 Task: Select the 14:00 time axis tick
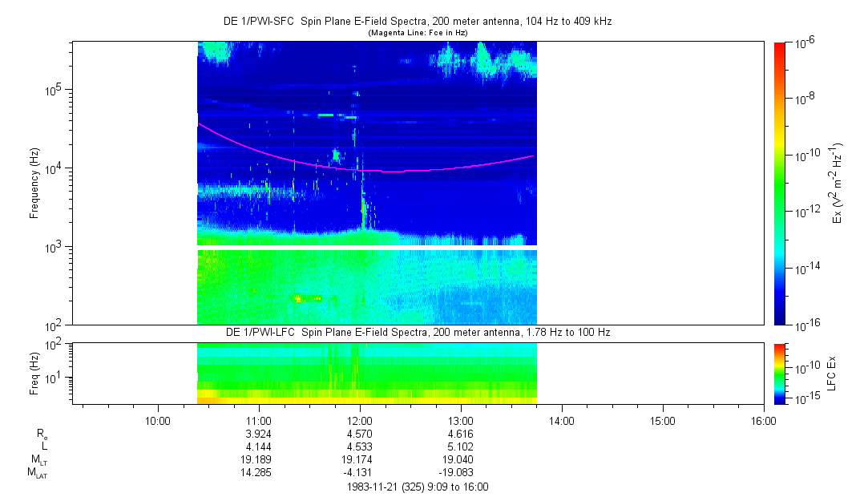(562, 420)
